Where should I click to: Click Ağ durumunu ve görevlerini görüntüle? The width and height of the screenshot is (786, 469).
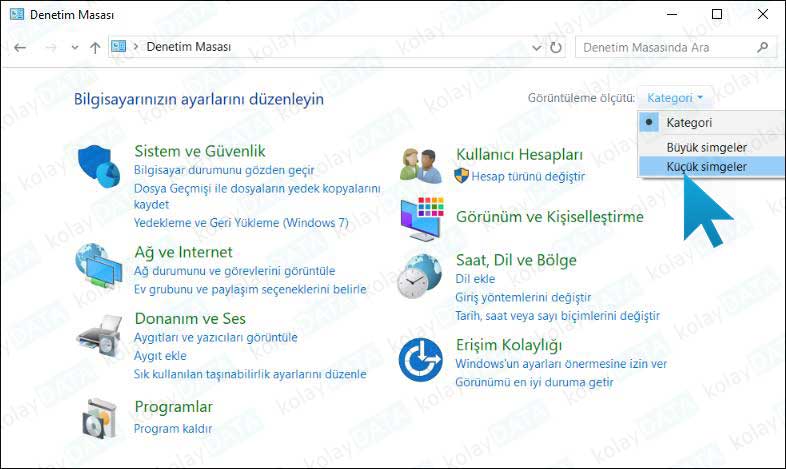[x=235, y=271]
